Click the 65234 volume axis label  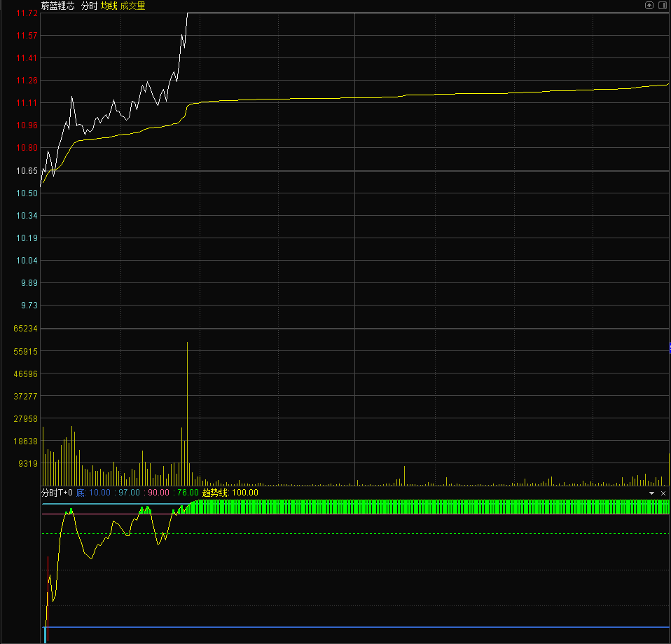26,329
